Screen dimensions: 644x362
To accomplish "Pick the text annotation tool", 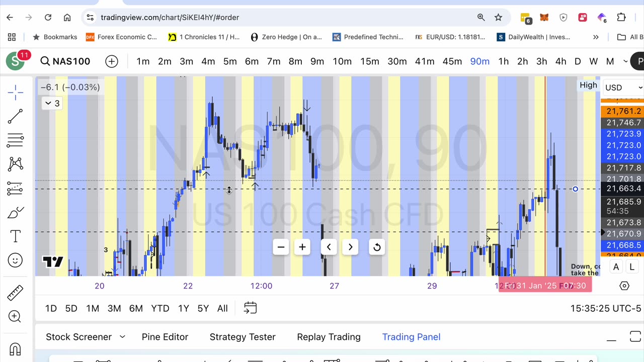I will tap(15, 236).
